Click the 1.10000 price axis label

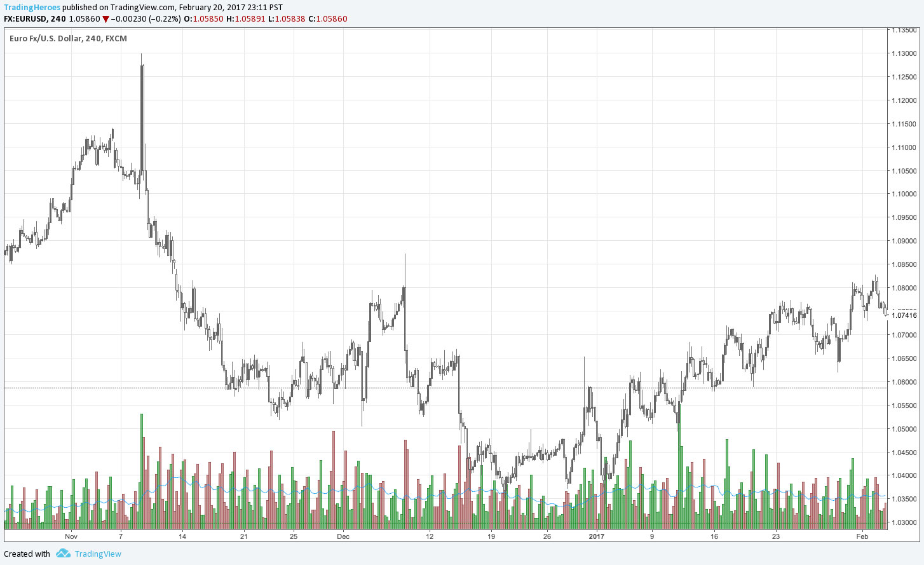pos(904,194)
